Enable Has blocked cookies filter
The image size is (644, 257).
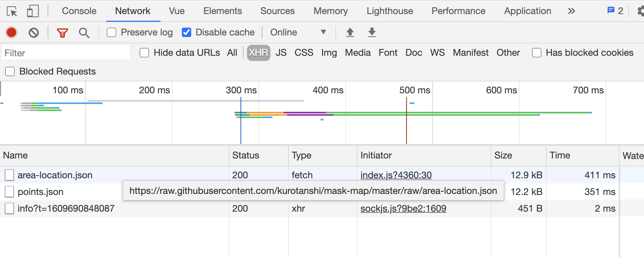point(537,53)
